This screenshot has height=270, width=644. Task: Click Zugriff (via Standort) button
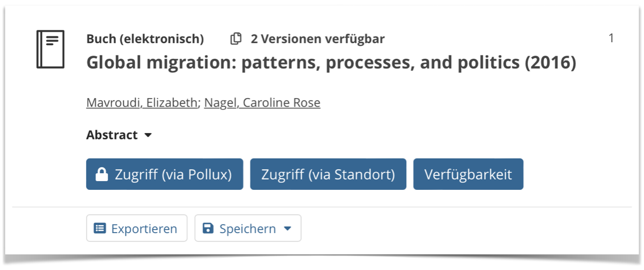(328, 174)
